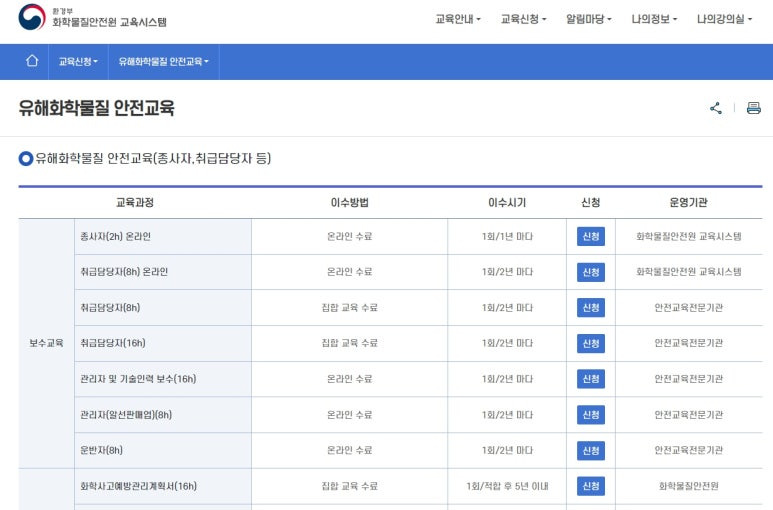Expand 유해화학물질 안전교육 breadcrumb dropdown
Screen dimensions: 773x510
click(164, 62)
